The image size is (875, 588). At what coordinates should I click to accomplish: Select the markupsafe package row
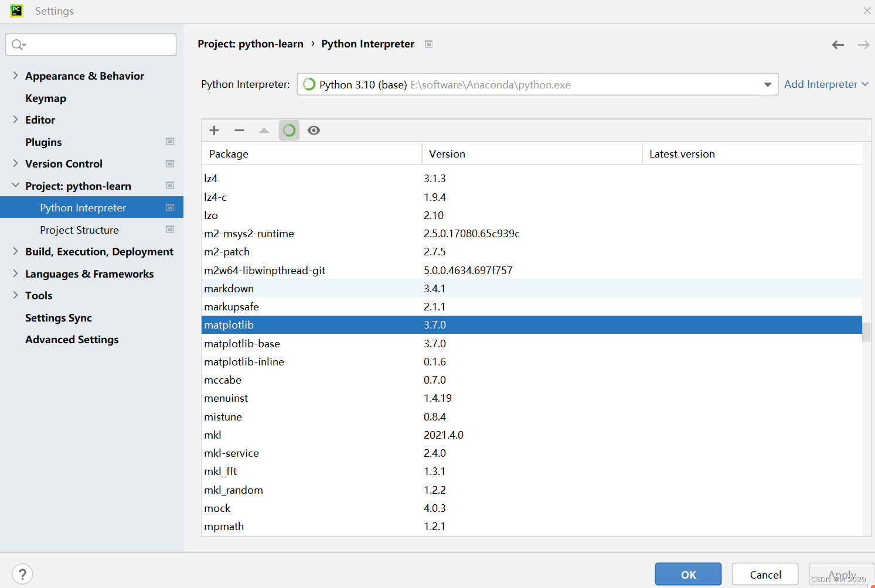pyautogui.click(x=532, y=306)
